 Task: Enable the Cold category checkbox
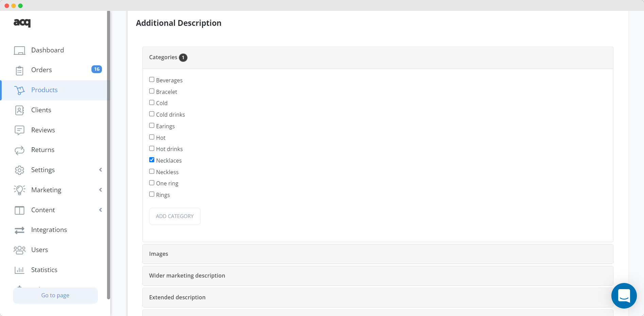(x=152, y=102)
